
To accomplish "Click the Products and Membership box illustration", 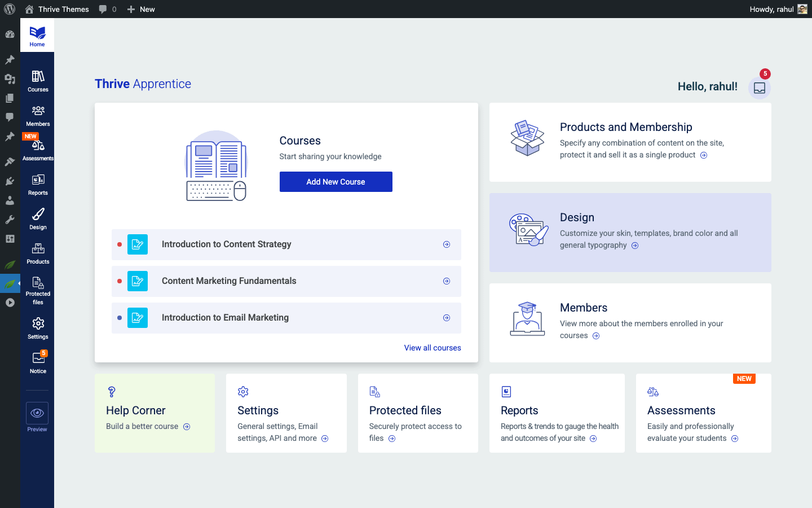I will pyautogui.click(x=527, y=138).
